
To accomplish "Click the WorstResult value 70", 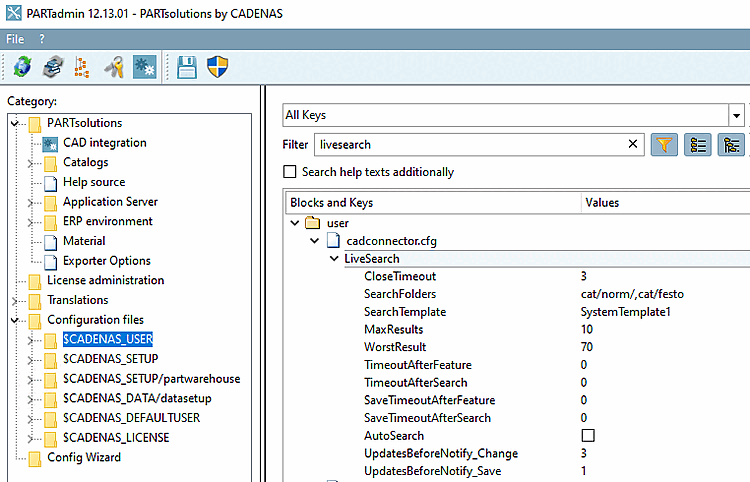I will [x=587, y=347].
